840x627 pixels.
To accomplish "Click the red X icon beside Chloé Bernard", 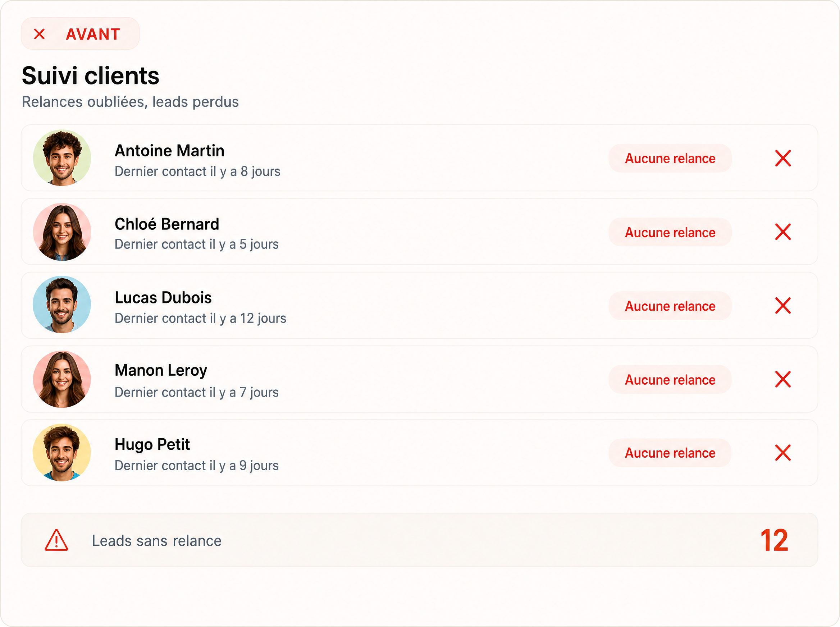I will (x=783, y=232).
